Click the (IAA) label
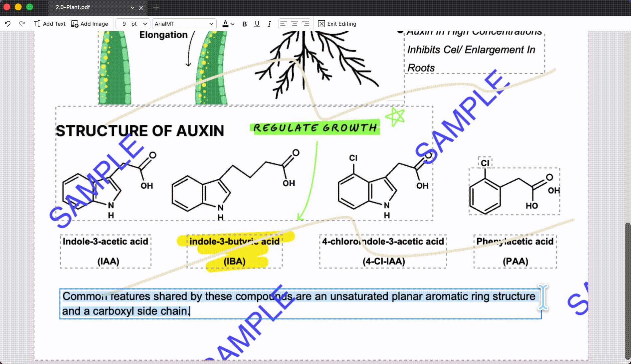Image resolution: width=631 pixels, height=364 pixels. tap(108, 261)
